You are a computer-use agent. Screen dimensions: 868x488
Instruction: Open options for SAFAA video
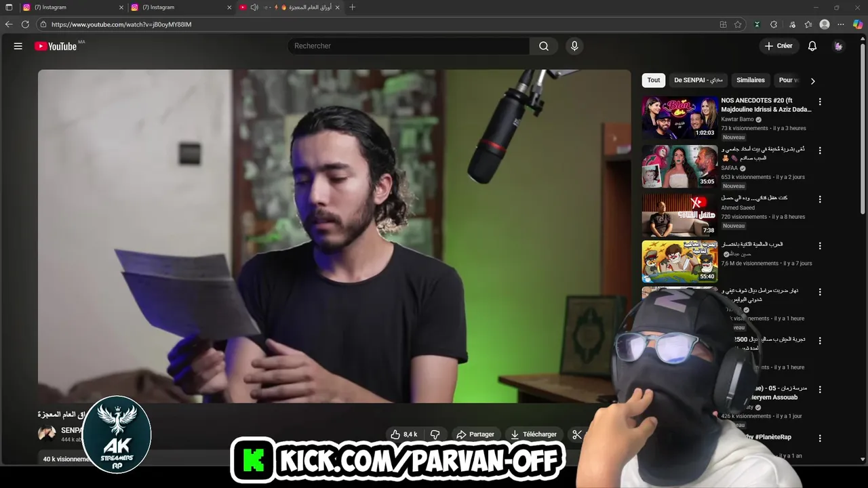tap(820, 150)
